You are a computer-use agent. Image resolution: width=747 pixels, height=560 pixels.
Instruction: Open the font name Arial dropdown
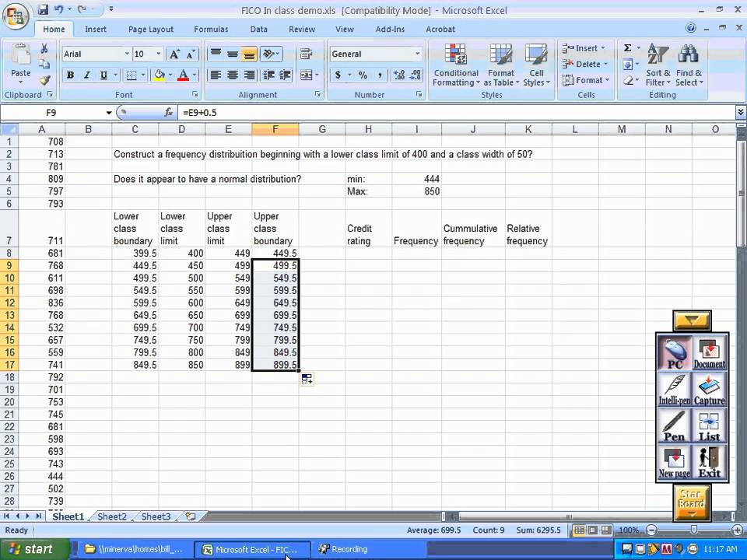coord(127,54)
